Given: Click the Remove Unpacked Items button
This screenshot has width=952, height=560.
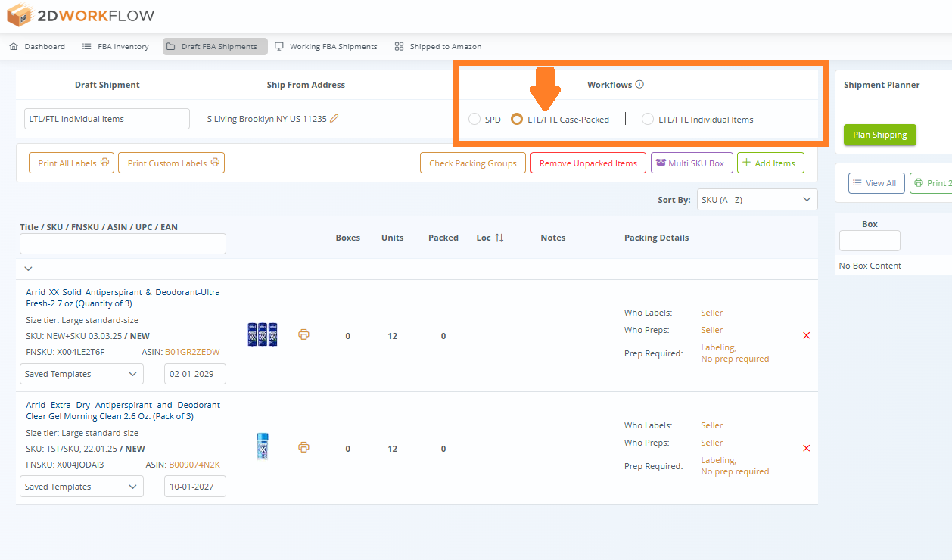Looking at the screenshot, I should (588, 163).
